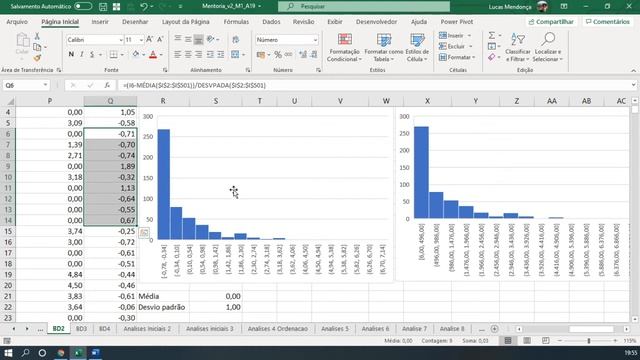Switch to Page Layout view icon
This screenshot has width=640, height=360.
coord(527,340)
